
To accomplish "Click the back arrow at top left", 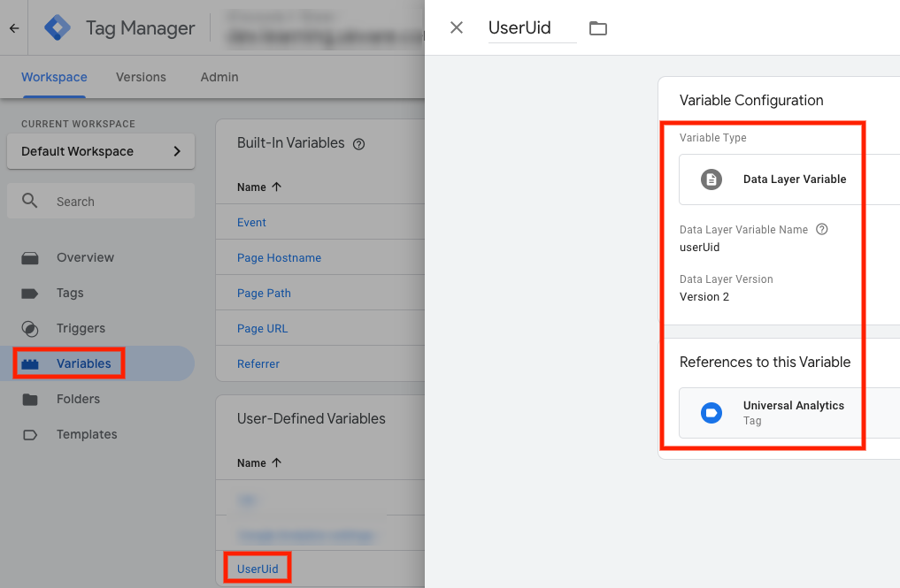I will pyautogui.click(x=13, y=27).
